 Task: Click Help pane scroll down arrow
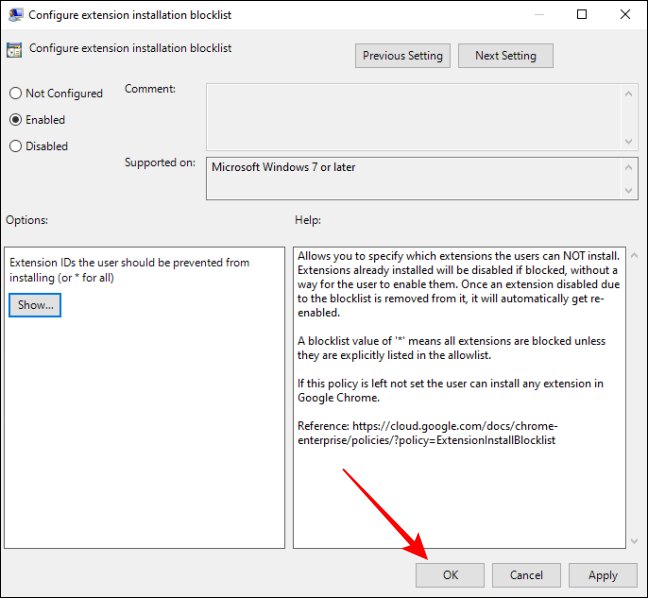point(635,541)
